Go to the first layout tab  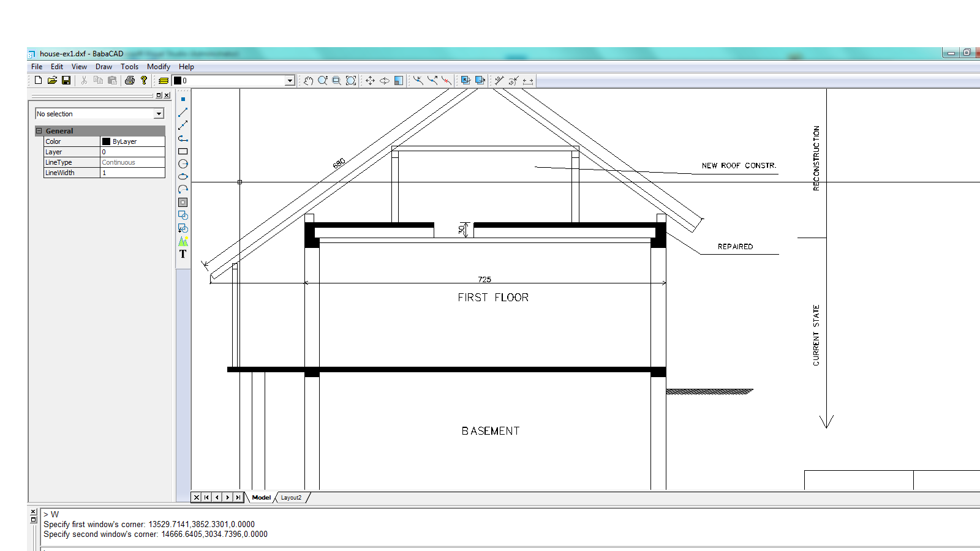click(x=206, y=498)
